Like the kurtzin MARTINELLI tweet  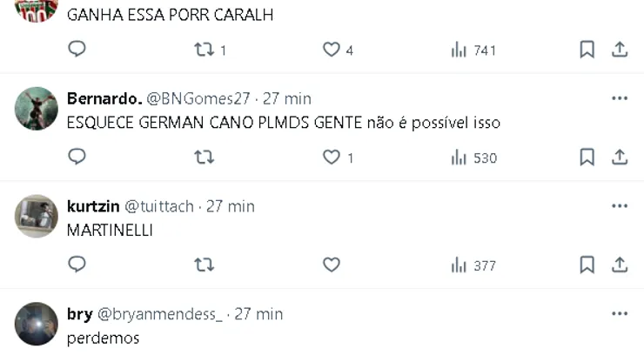332,265
